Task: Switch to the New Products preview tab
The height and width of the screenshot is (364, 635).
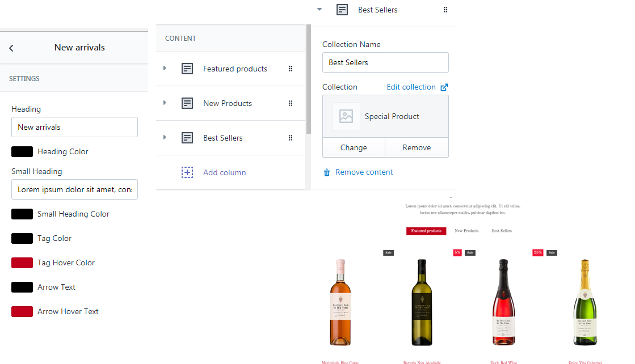Action: [x=466, y=231]
